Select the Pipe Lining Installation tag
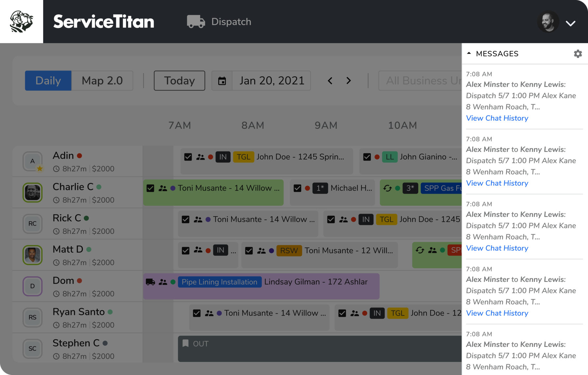Screen dimensions: 588x375 point(220,282)
